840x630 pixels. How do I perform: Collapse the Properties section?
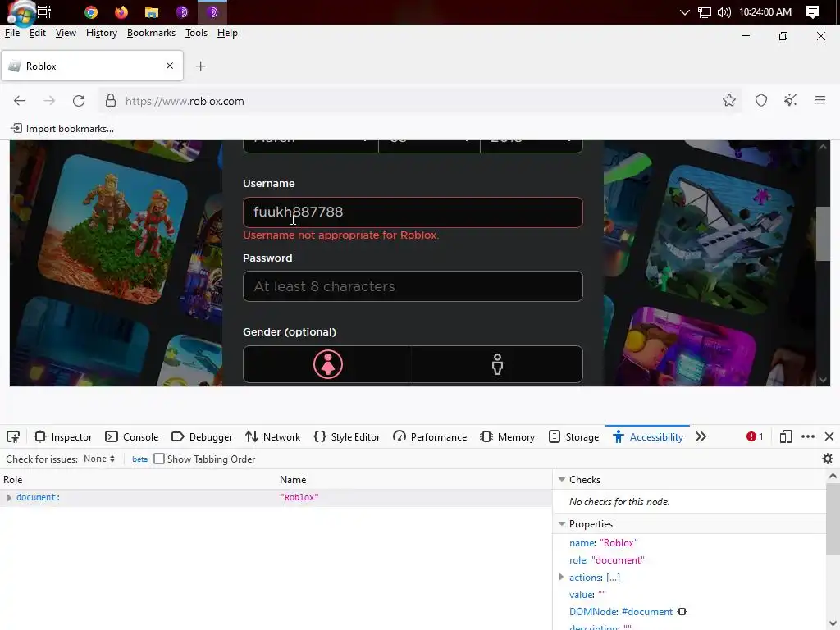[x=562, y=524]
